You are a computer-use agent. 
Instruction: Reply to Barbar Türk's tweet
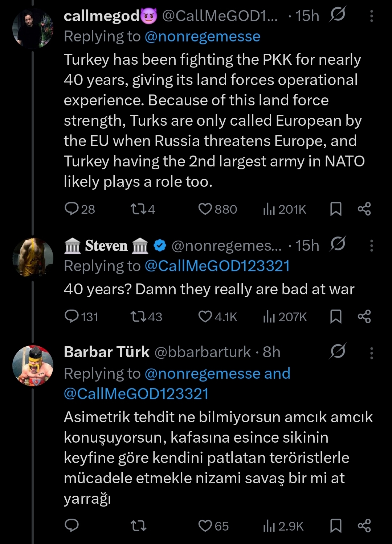(72, 525)
